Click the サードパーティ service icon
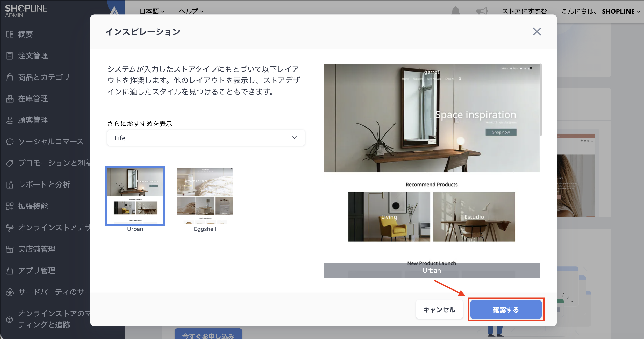The height and width of the screenshot is (339, 644). (10, 292)
